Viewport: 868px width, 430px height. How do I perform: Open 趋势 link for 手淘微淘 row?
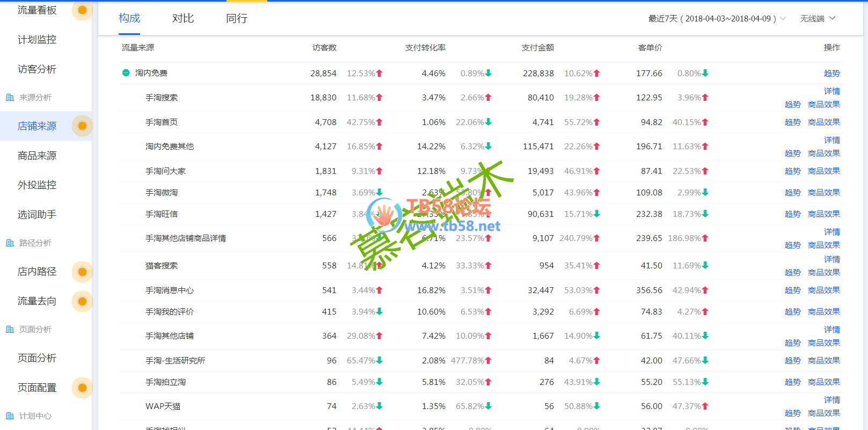[x=792, y=193]
